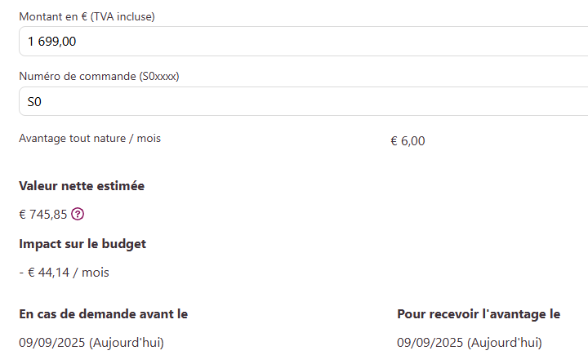Image resolution: width=588 pixels, height=364 pixels.
Task: Click the S0 text in the order field
Action: (34, 102)
